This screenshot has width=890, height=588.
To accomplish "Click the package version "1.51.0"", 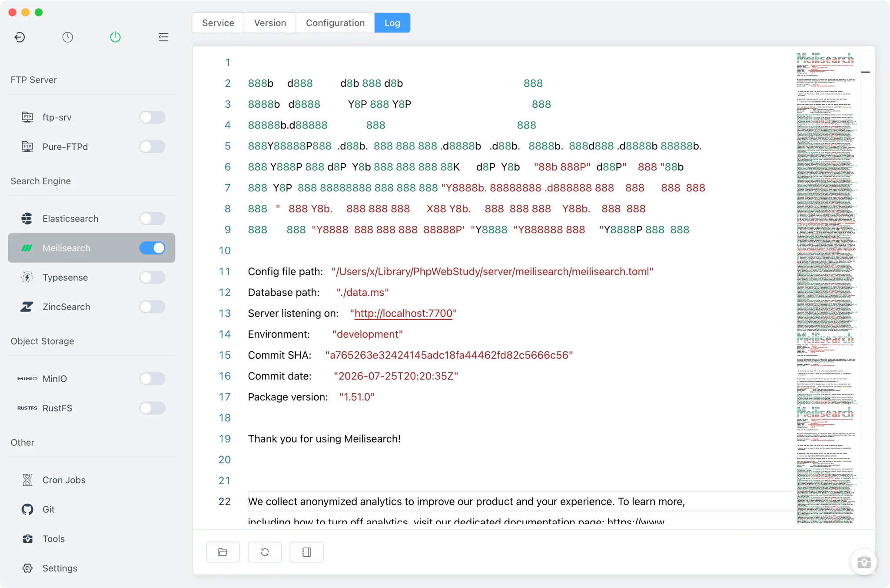I will click(x=357, y=396).
